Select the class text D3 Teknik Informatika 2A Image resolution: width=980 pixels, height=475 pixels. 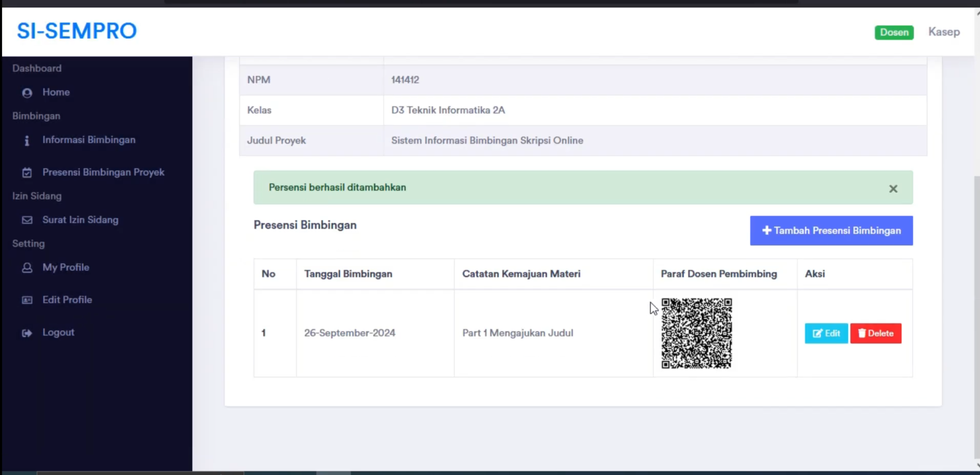(448, 110)
